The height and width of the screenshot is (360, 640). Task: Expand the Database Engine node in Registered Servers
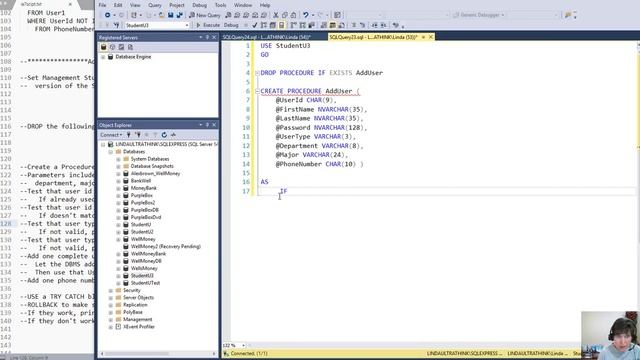pyautogui.click(x=103, y=57)
